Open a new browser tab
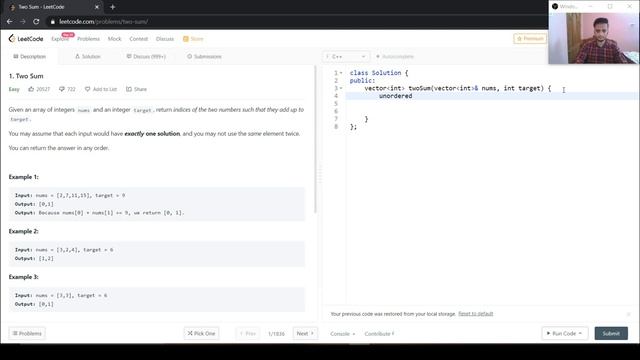Screen dimensions: 640x360 point(113,7)
